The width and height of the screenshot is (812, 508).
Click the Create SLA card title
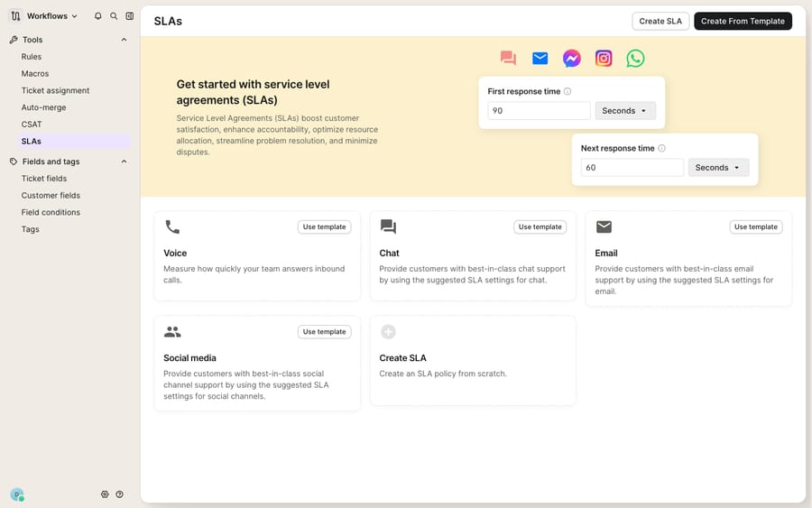(402, 358)
